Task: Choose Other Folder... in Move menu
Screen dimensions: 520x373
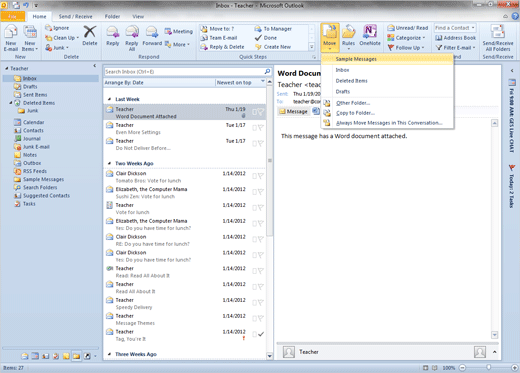Action: 387,103
